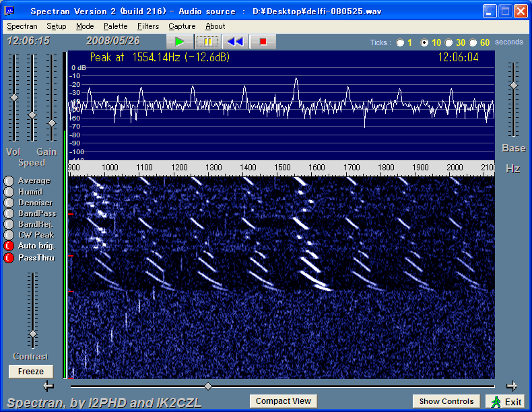This screenshot has width=532, height=412.
Task: Click the 12:06:04 timestamp in the spectrum
Action: [459, 57]
